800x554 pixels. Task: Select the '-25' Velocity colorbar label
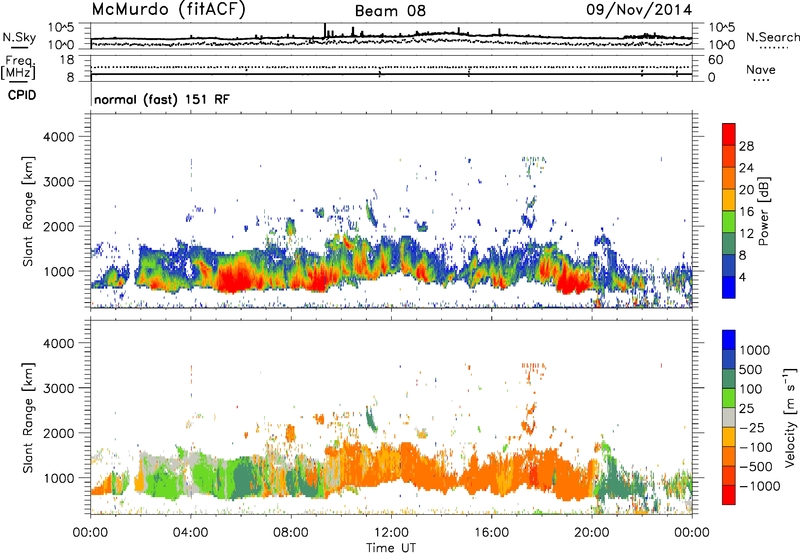coord(753,427)
